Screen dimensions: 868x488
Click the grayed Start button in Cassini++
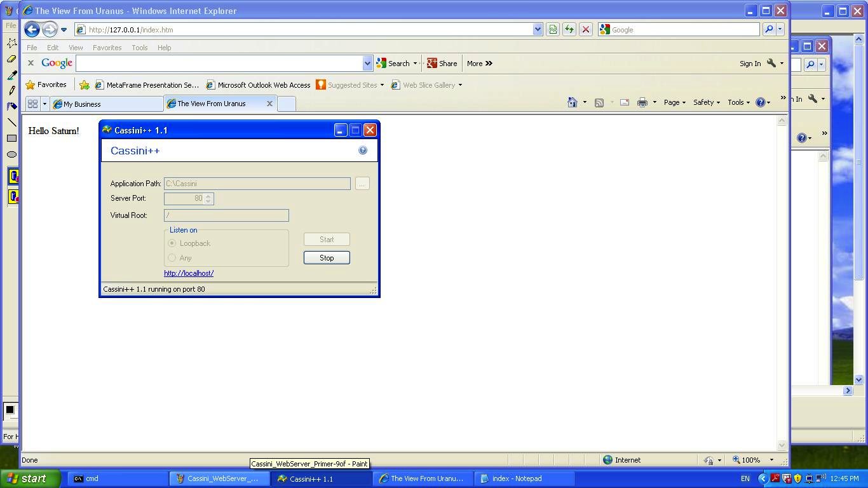327,240
